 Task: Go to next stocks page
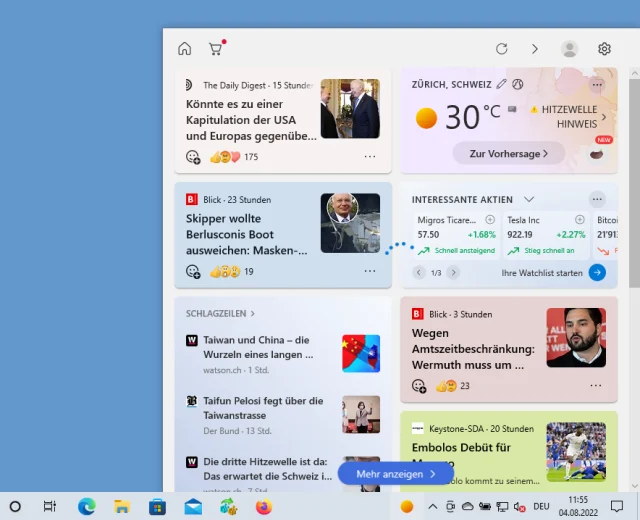453,272
